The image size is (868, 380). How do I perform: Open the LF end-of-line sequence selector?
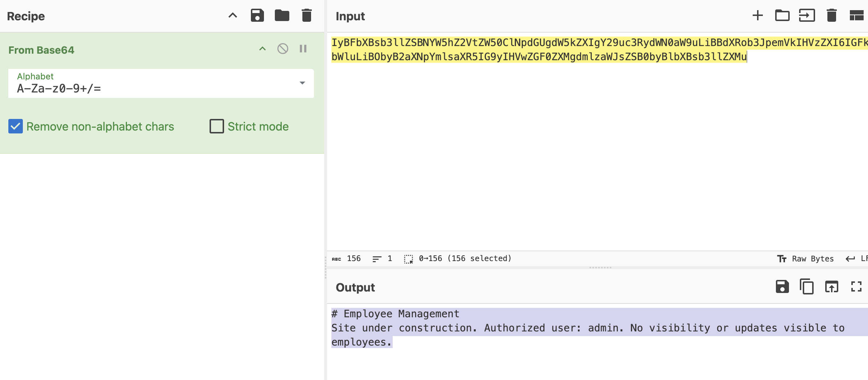tap(857, 259)
